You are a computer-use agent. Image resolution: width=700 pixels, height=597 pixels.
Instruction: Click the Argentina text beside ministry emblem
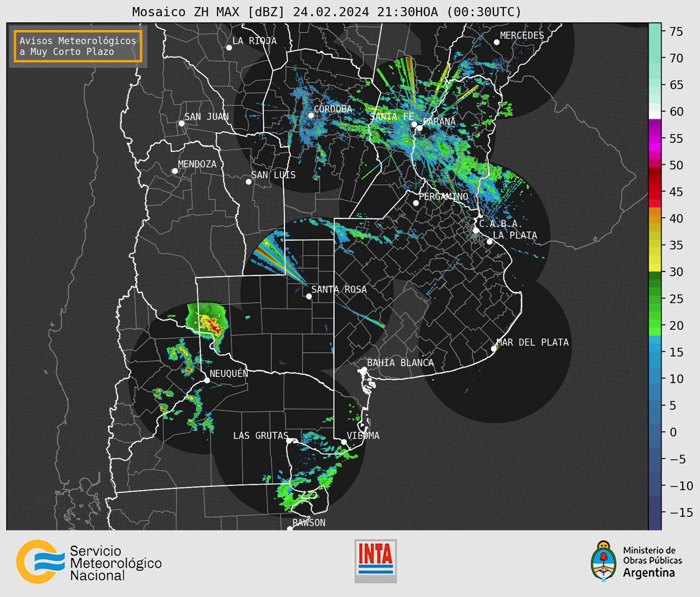(649, 573)
